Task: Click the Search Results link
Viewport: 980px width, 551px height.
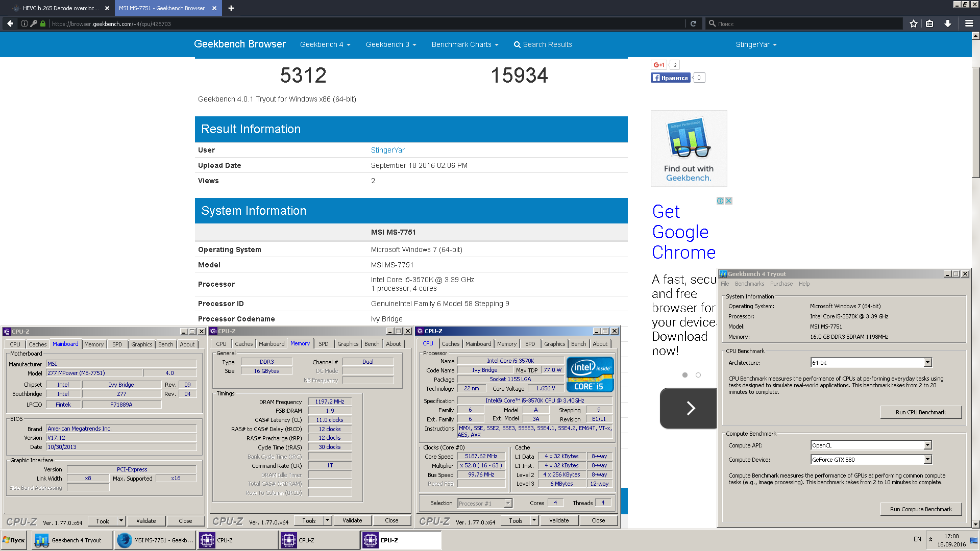Action: [x=543, y=44]
